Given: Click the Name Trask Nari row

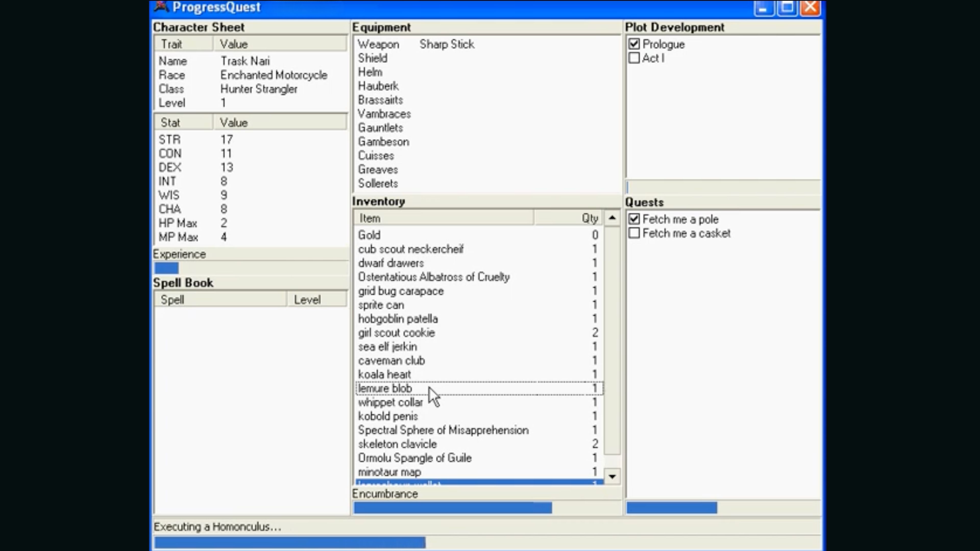Looking at the screenshot, I should click(x=251, y=61).
